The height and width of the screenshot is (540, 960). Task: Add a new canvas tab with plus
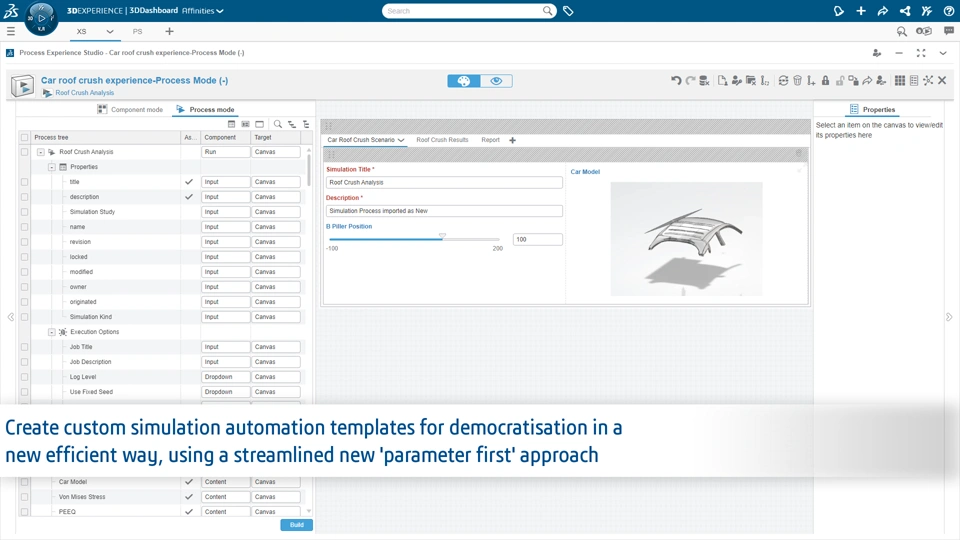pyautogui.click(x=512, y=140)
